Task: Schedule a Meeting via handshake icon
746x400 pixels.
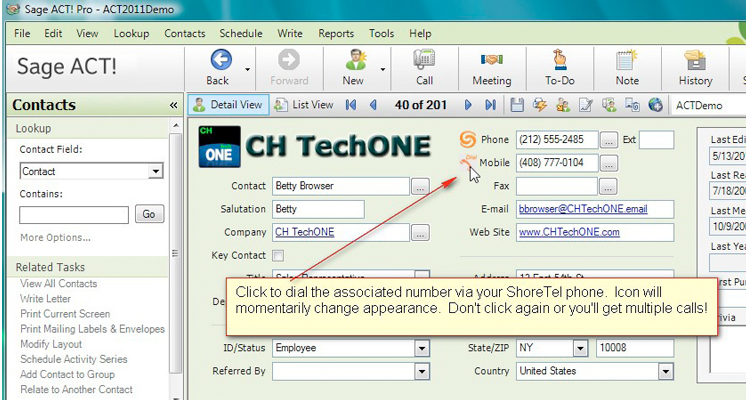Action: (492, 60)
